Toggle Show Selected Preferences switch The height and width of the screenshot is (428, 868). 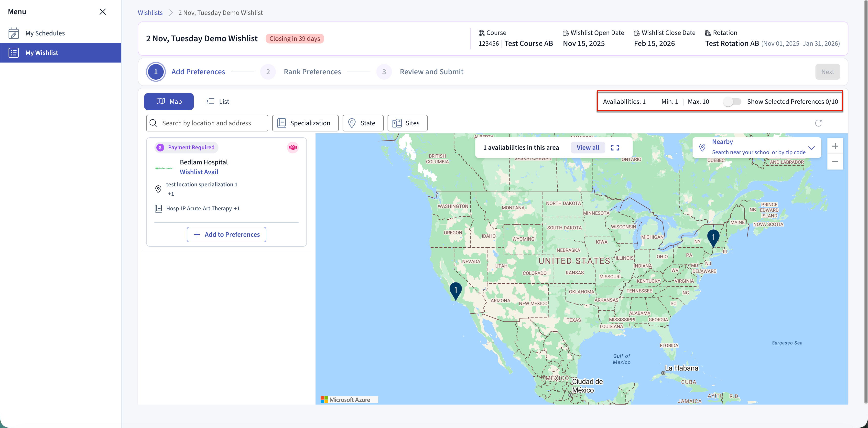pos(732,102)
